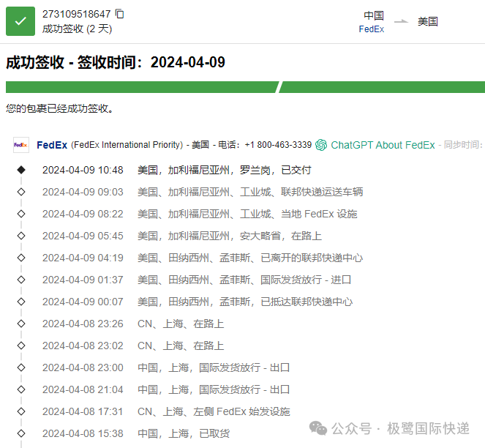Click the 国际发货放行 - 进口 event text
The image size is (485, 448).
pos(306,280)
